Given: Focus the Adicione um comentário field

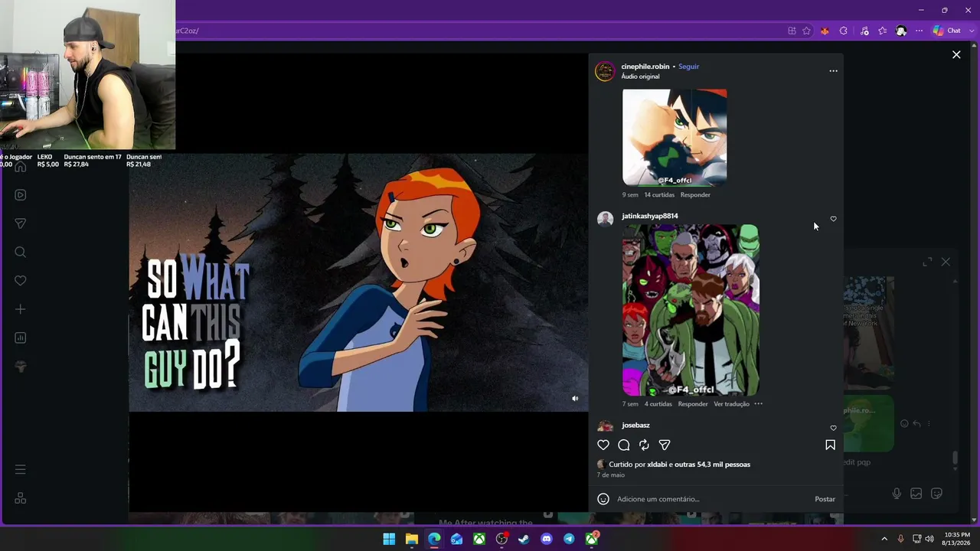Looking at the screenshot, I should point(712,499).
